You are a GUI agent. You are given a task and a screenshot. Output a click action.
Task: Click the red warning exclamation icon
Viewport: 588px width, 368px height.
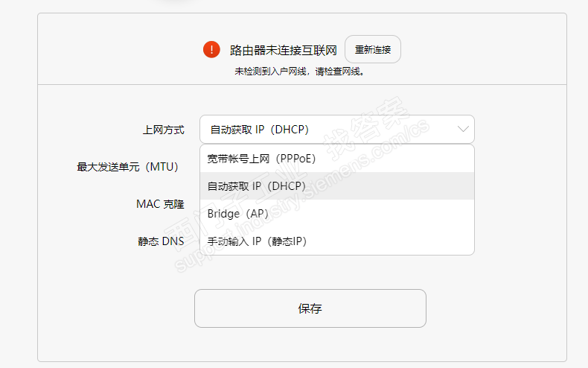(211, 50)
